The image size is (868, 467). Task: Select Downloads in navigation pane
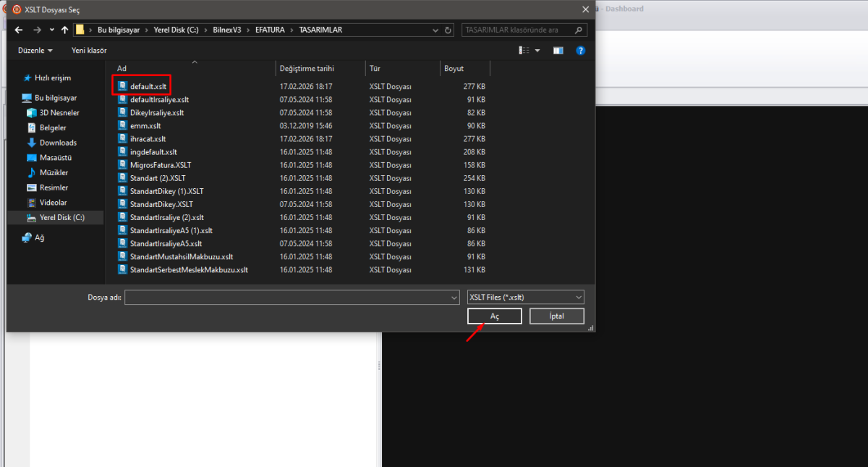point(58,143)
